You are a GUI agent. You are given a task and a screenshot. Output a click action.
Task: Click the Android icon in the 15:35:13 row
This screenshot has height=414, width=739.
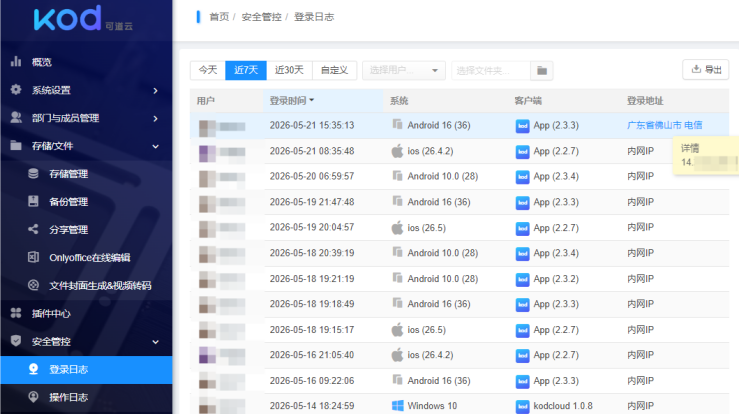pos(397,124)
